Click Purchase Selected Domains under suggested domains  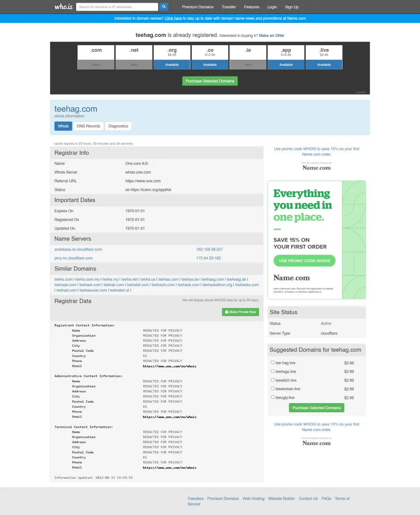point(316,408)
